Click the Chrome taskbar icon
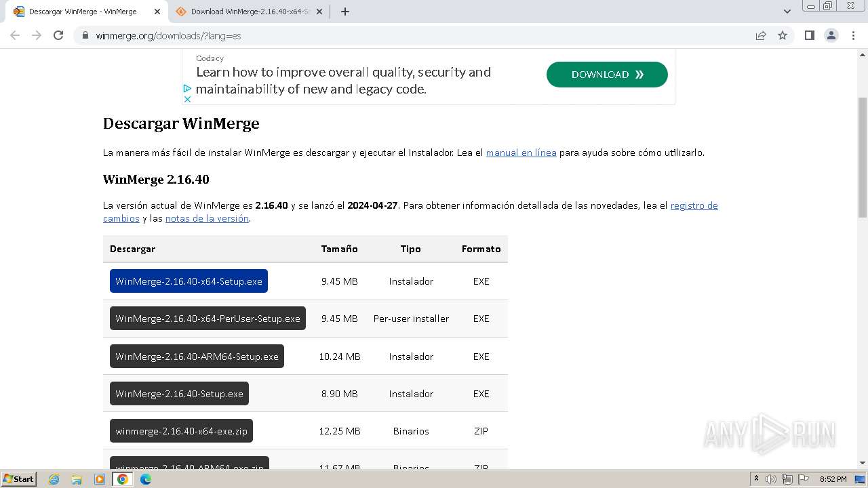Viewport: 868px width, 488px height. point(123,479)
